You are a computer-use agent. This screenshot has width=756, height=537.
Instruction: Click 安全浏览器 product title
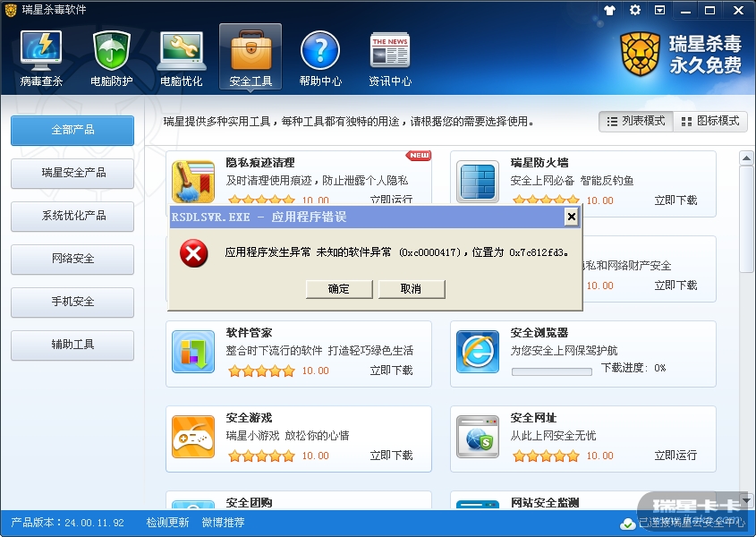539,333
